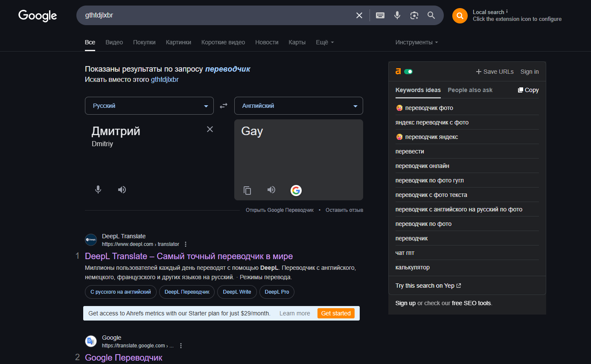Click the DeepL Write chip

click(x=237, y=292)
